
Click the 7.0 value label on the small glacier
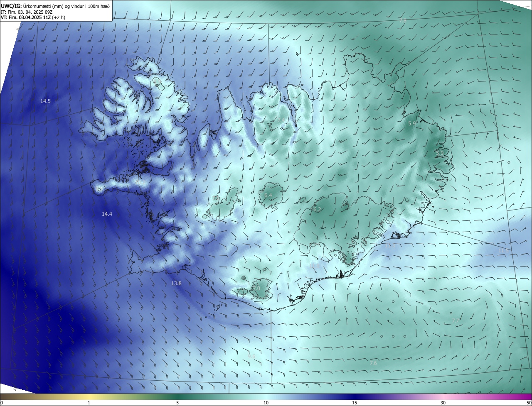coord(256,288)
